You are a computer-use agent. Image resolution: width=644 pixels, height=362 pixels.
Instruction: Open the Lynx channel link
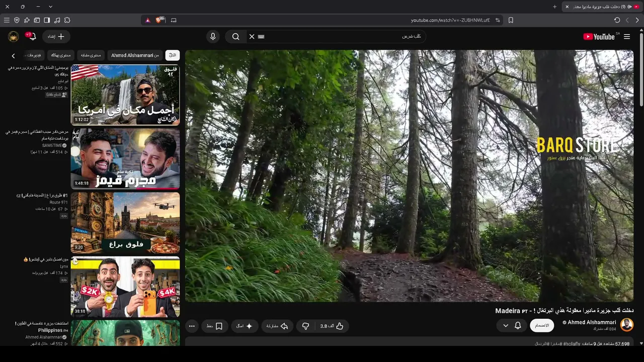(64, 266)
